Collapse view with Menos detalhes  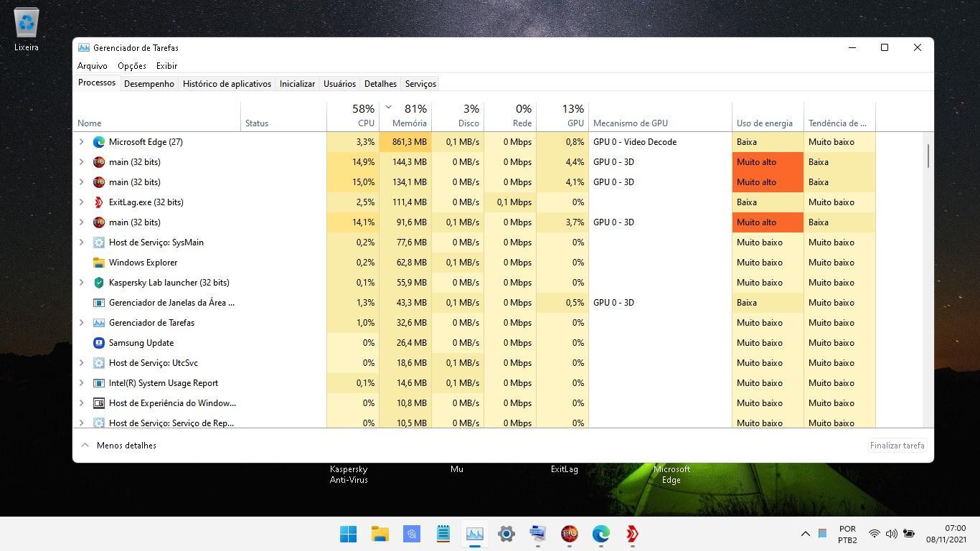click(x=118, y=446)
